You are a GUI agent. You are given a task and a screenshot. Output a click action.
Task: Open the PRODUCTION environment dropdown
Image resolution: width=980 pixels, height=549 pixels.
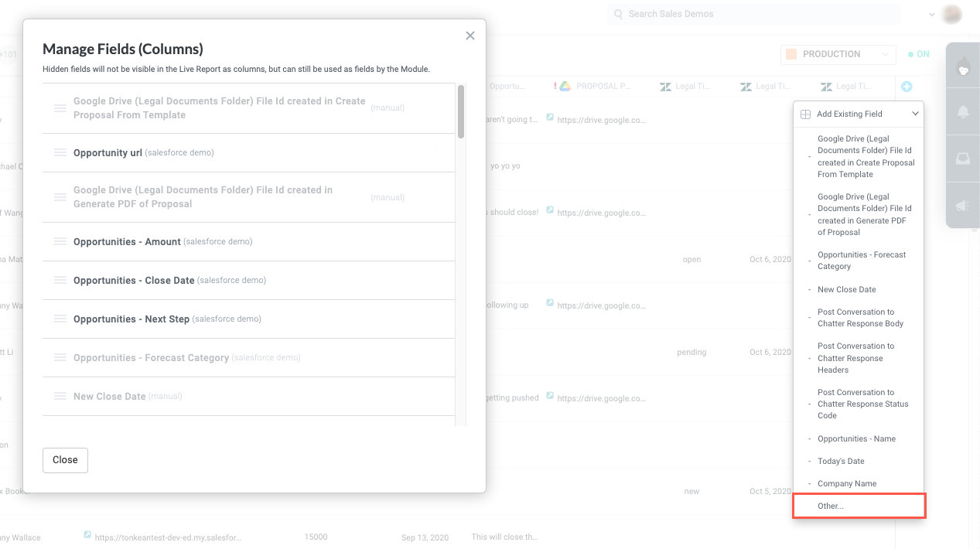click(837, 54)
